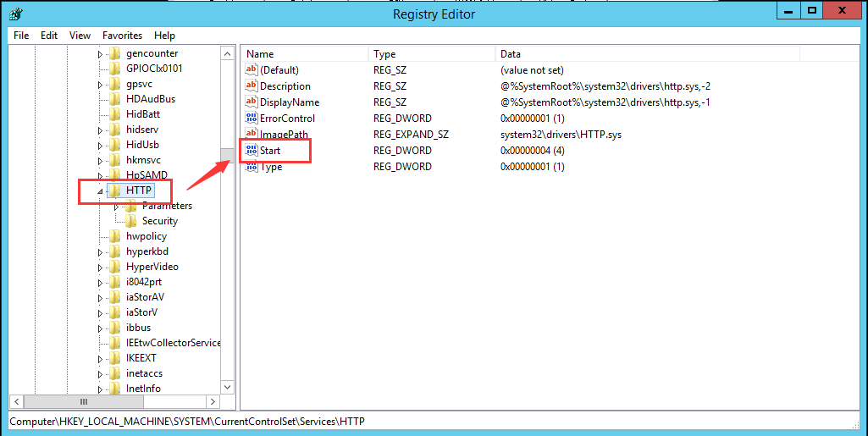Click the HTTP folder icon
The height and width of the screenshot is (436, 868).
(114, 190)
